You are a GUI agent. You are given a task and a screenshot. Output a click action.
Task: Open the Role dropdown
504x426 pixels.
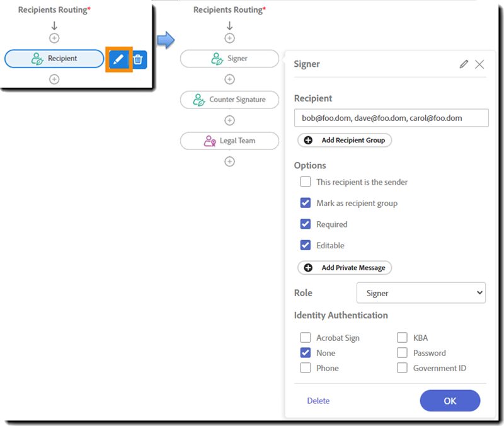pos(421,292)
